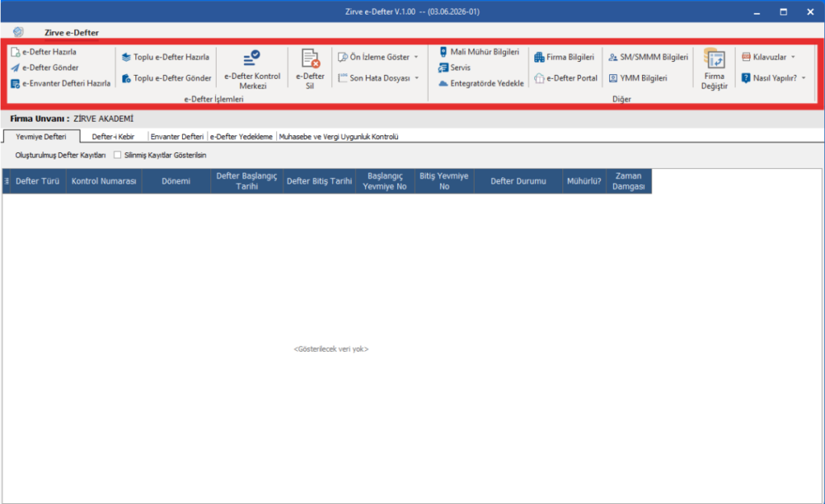Click Toplu e-Defter Gönder icon
825x504 pixels.
[126, 78]
